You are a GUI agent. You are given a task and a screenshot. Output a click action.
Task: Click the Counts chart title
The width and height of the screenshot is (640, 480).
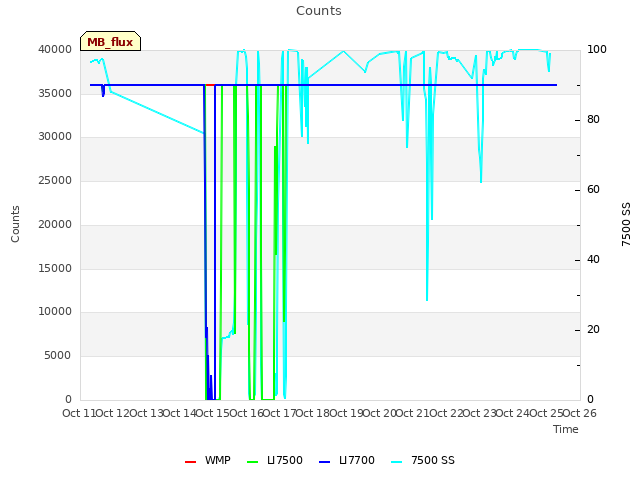(x=319, y=11)
